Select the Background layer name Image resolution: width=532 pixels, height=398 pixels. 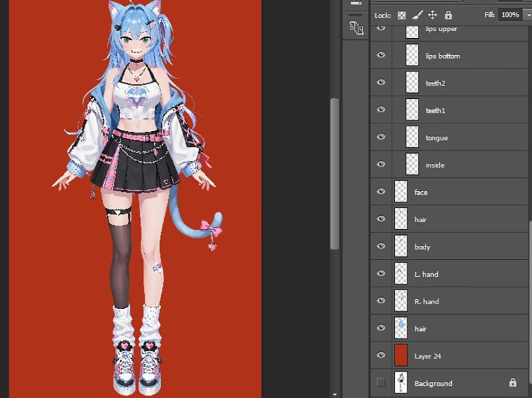(x=433, y=384)
